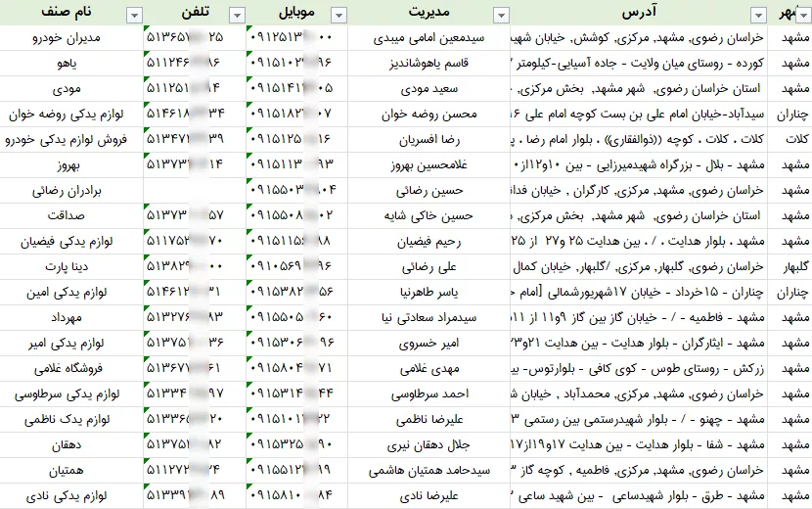The width and height of the screenshot is (812, 509).
Task: Select manager cell محسن روضه خوان
Action: 429,114
